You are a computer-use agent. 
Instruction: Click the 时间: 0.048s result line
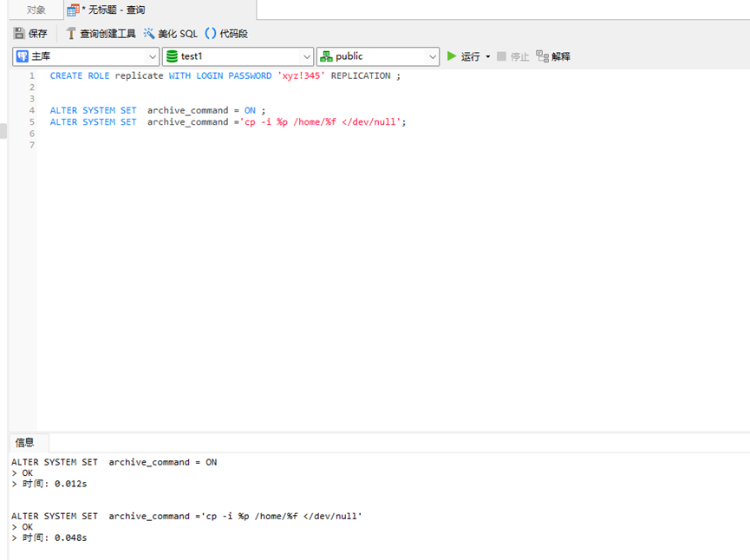49,537
